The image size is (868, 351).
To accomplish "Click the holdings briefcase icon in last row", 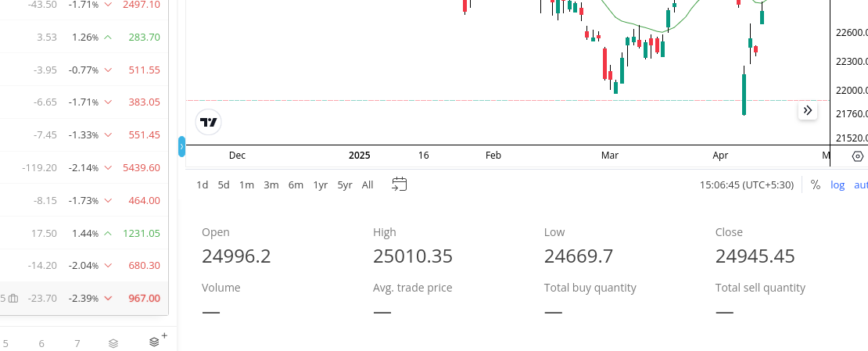I will tap(13, 298).
